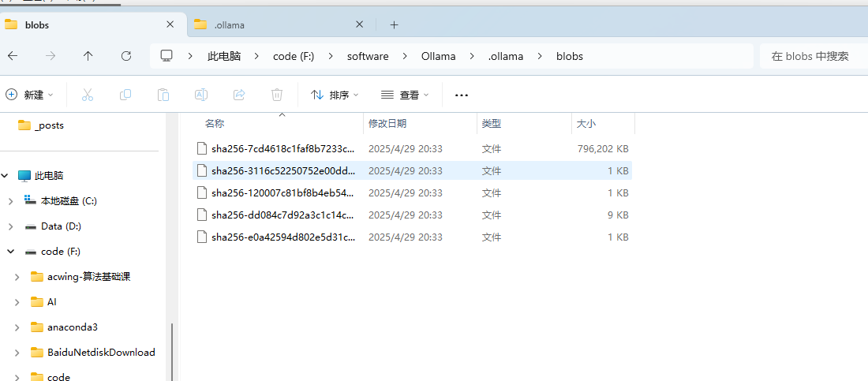Click the Paste clipboard icon
868x381 pixels.
[x=163, y=95]
